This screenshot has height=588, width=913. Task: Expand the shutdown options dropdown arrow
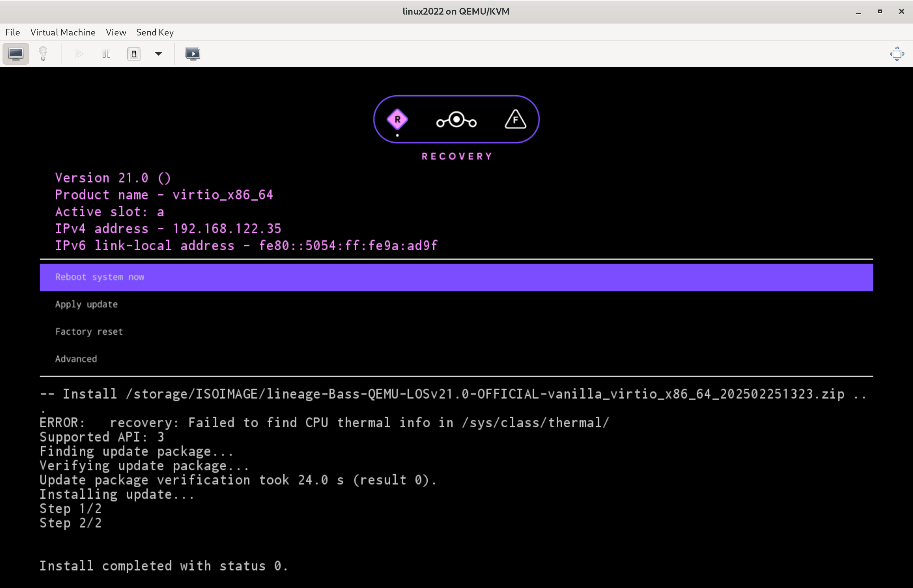[159, 54]
